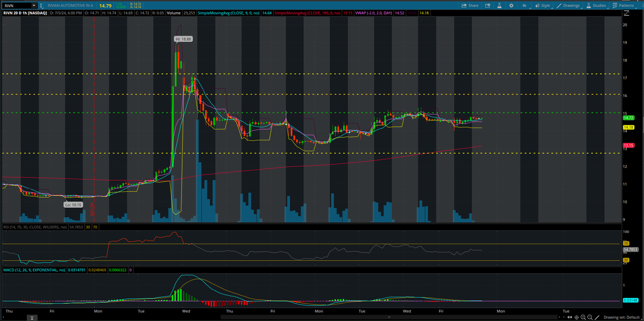Image resolution: width=644 pixels, height=321 pixels.
Task: Open the Drawings menu
Action: click(x=568, y=5)
